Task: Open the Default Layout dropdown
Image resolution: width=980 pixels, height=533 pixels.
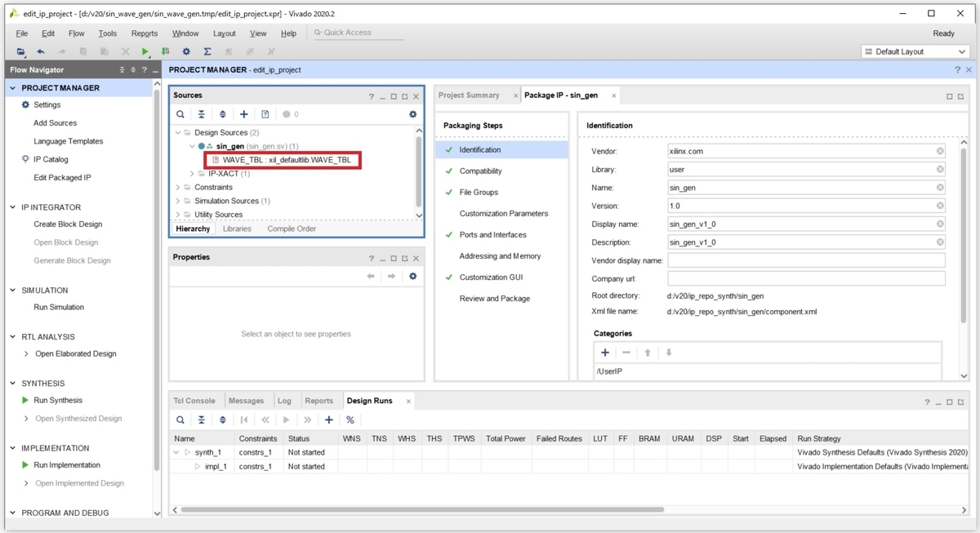Action: 915,51
